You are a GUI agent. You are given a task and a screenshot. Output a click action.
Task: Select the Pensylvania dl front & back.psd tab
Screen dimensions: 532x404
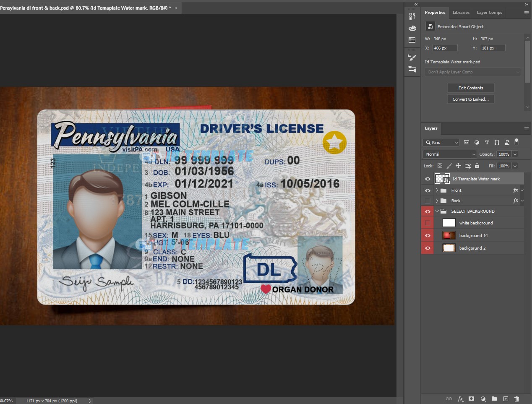coord(85,8)
